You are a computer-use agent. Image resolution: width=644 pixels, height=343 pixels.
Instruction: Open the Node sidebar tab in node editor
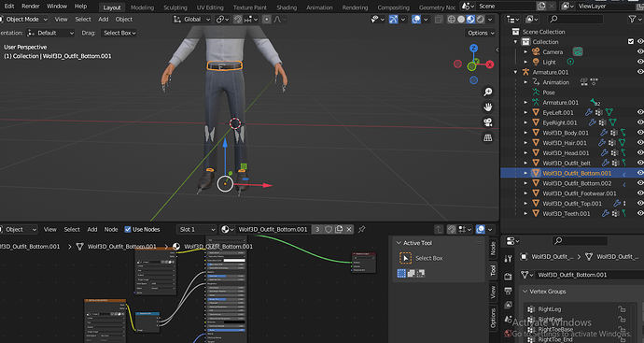[x=493, y=248]
